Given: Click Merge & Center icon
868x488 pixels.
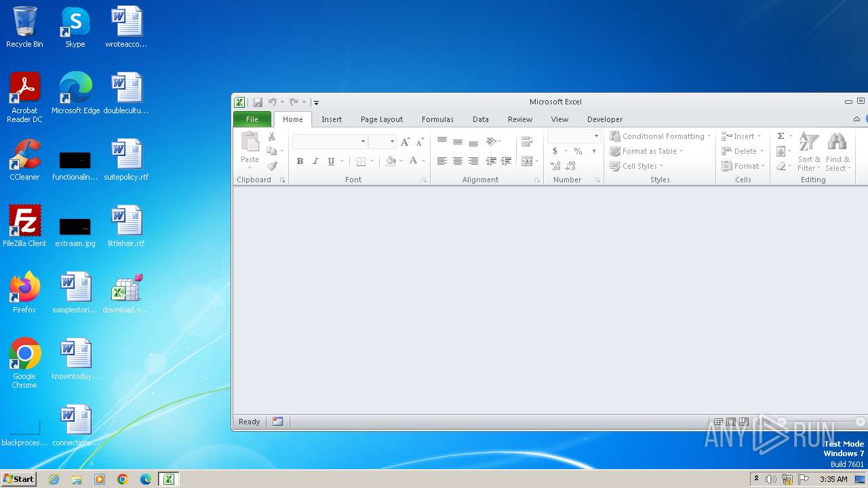Looking at the screenshot, I should 526,161.
